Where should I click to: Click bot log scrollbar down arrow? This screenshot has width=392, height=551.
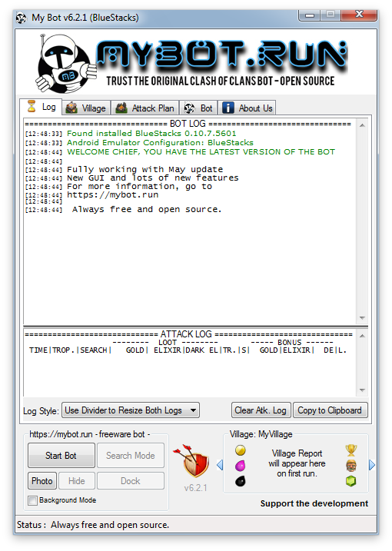(x=362, y=318)
